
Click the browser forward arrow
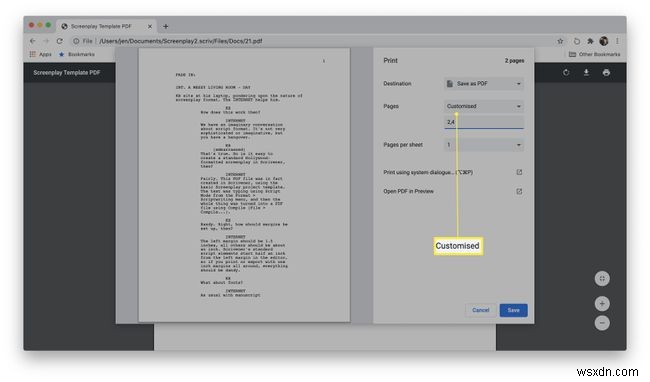pyautogui.click(x=46, y=41)
